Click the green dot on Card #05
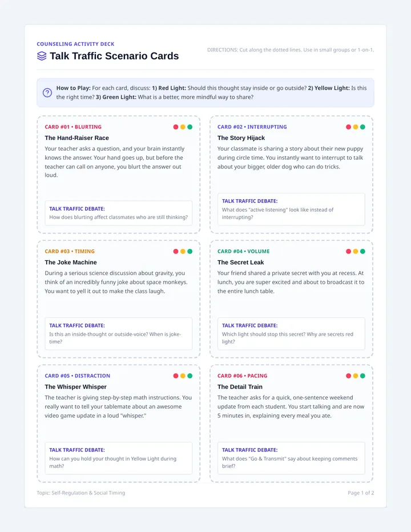 (x=190, y=376)
